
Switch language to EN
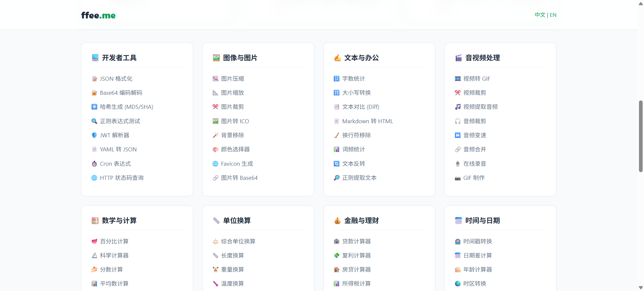(x=553, y=15)
